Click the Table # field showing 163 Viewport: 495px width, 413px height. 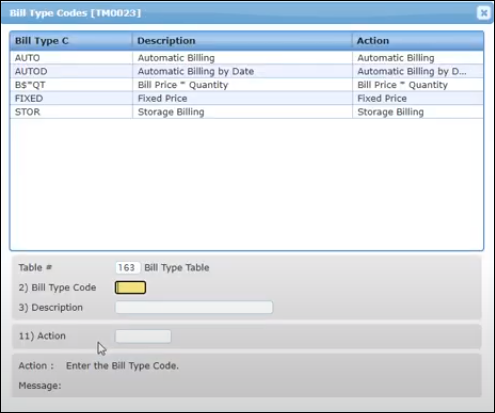click(127, 267)
